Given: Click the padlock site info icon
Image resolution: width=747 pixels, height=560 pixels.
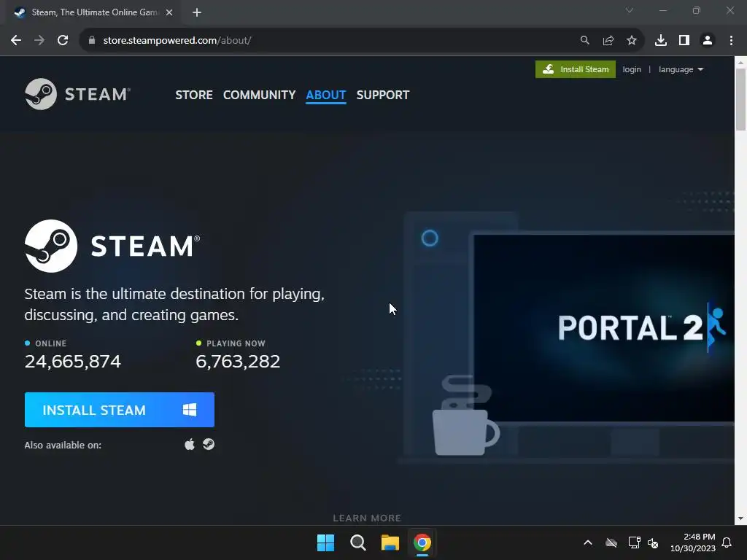Looking at the screenshot, I should click(x=92, y=41).
